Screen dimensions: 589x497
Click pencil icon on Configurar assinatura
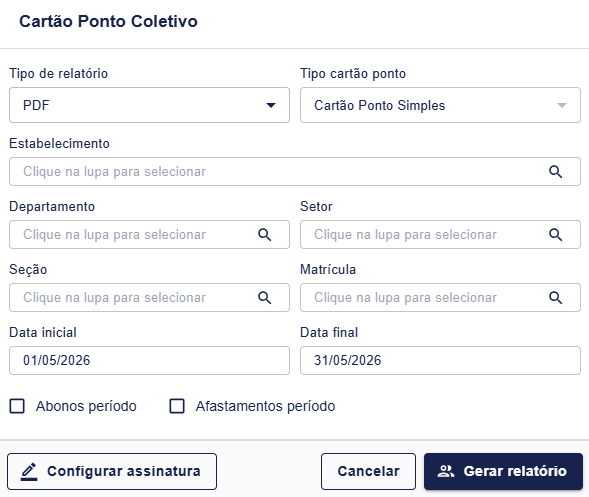(x=29, y=471)
